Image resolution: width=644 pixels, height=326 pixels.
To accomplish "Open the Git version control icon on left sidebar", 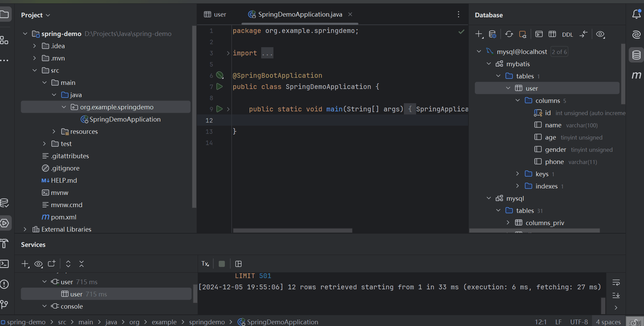I will coord(4,304).
